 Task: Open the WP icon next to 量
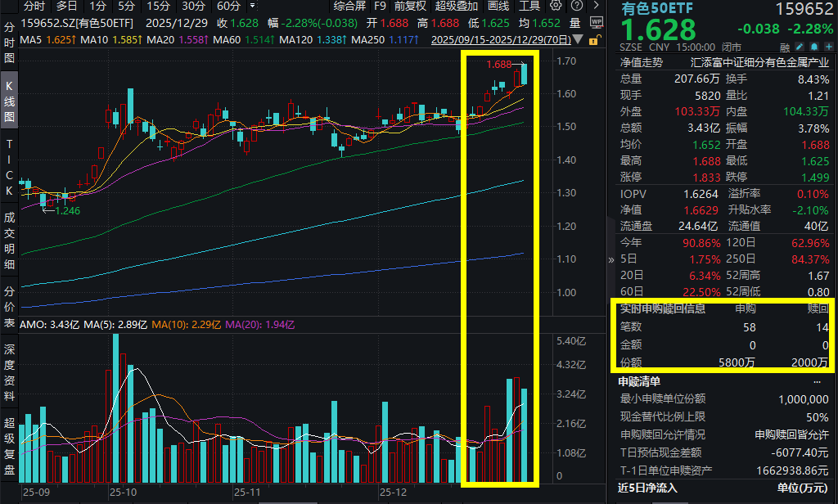point(597,22)
